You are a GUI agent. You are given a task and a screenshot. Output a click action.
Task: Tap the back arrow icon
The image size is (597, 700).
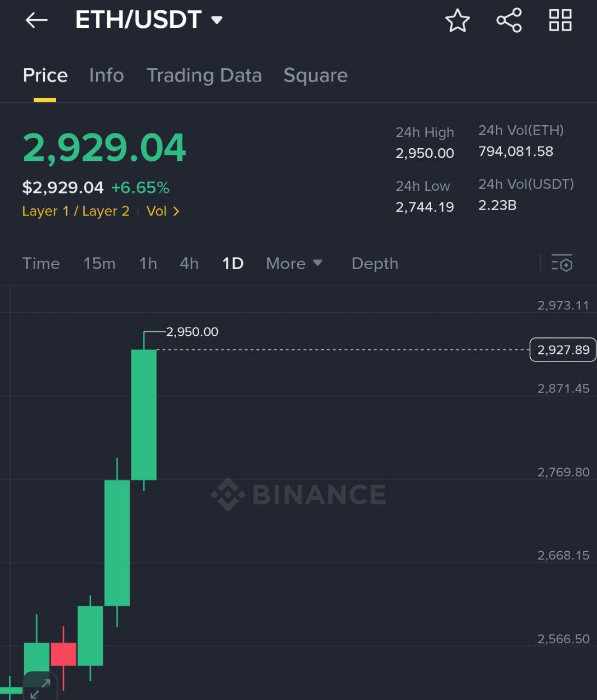click(37, 21)
